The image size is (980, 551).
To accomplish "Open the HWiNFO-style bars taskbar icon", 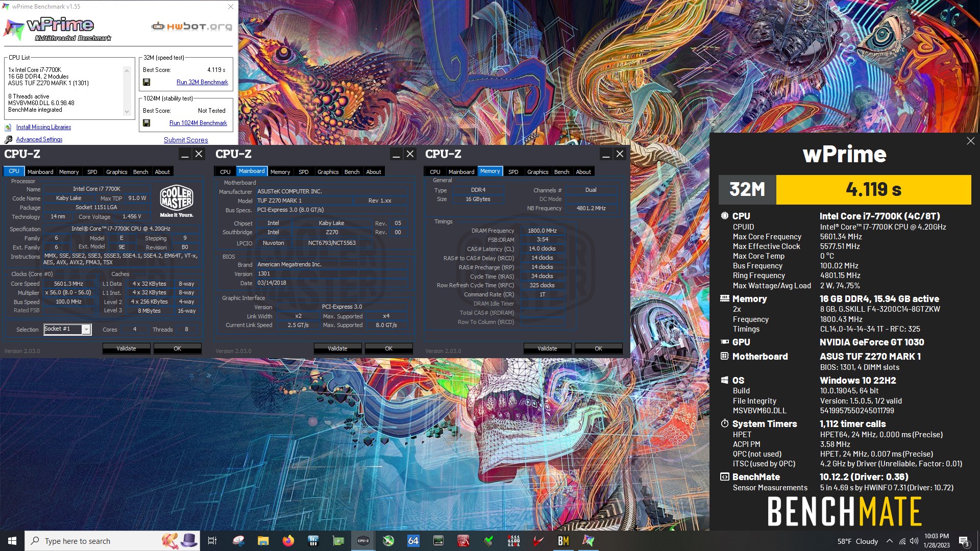I will pyautogui.click(x=313, y=541).
